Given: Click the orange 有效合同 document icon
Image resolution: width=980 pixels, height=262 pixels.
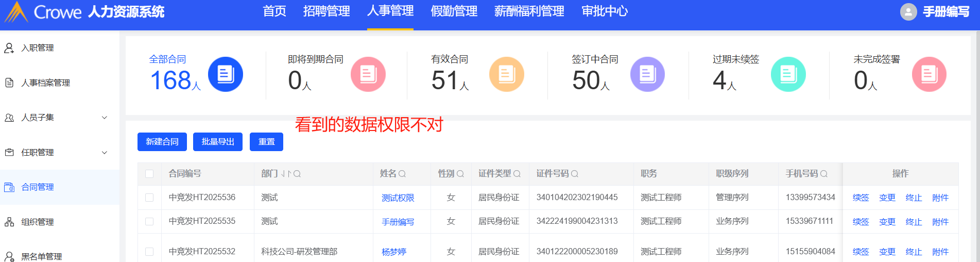Looking at the screenshot, I should click(507, 74).
